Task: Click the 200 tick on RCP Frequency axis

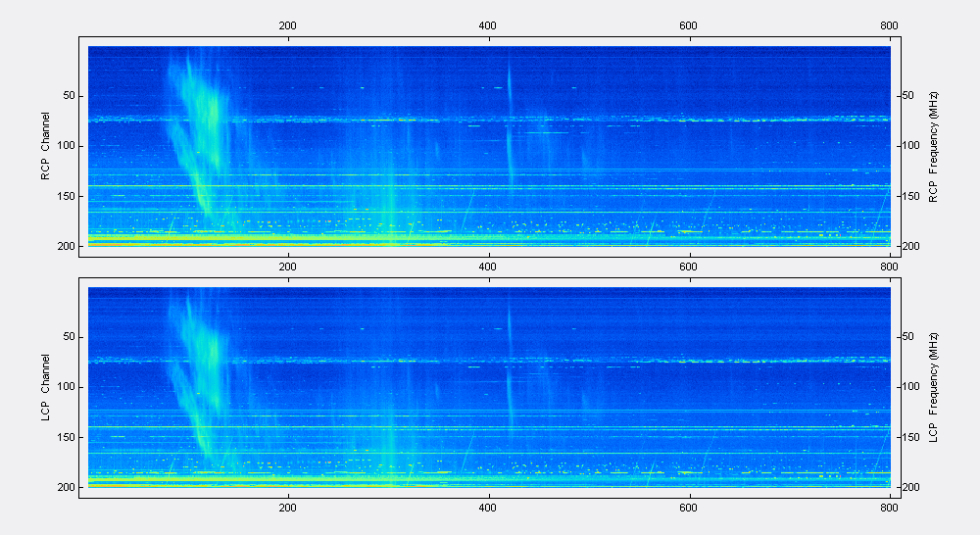Action: pyautogui.click(x=910, y=246)
